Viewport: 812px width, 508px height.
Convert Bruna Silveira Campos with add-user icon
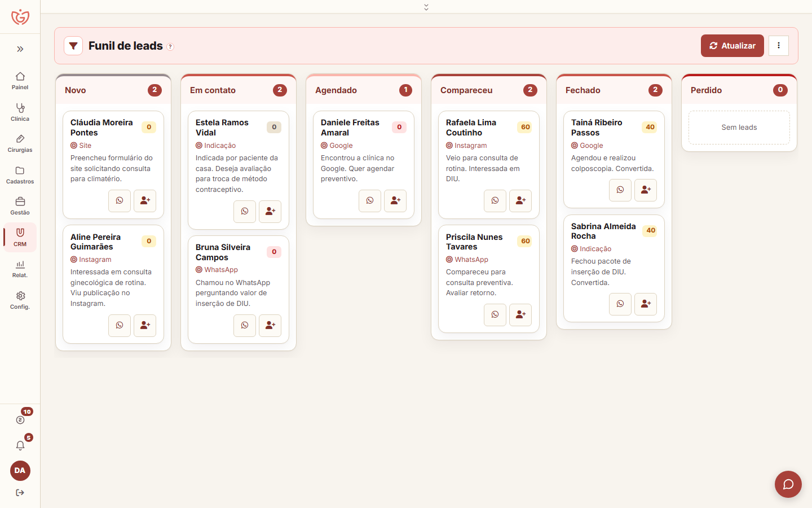[x=270, y=326]
